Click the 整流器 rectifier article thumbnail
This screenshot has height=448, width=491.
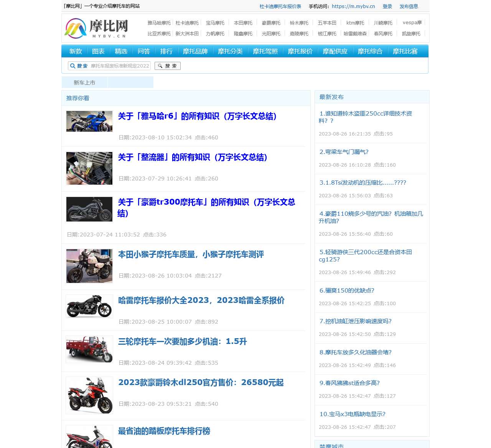[89, 168]
